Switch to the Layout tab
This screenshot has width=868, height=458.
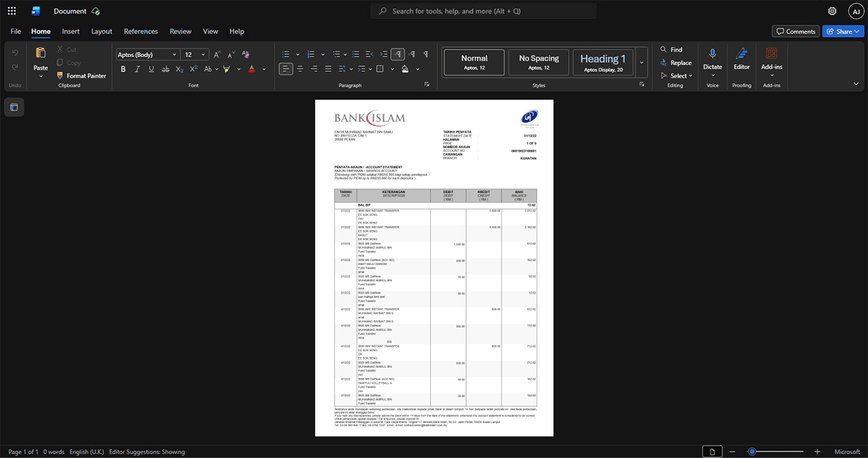click(x=102, y=31)
